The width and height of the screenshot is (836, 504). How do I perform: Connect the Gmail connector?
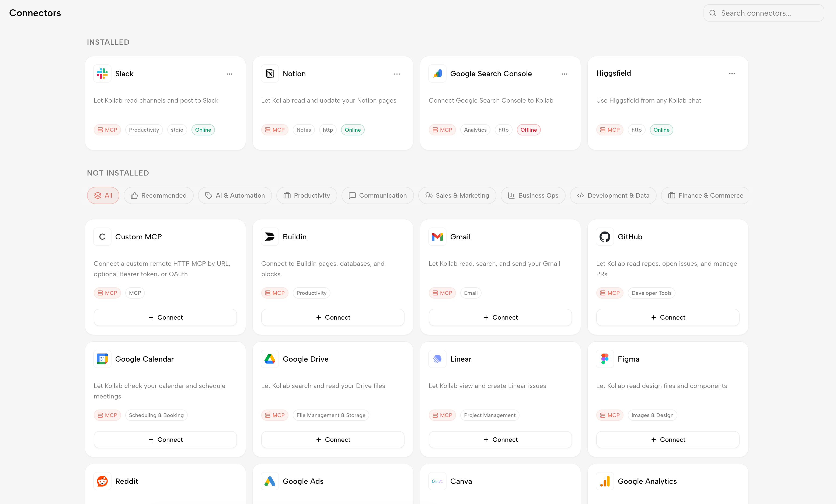pos(500,317)
